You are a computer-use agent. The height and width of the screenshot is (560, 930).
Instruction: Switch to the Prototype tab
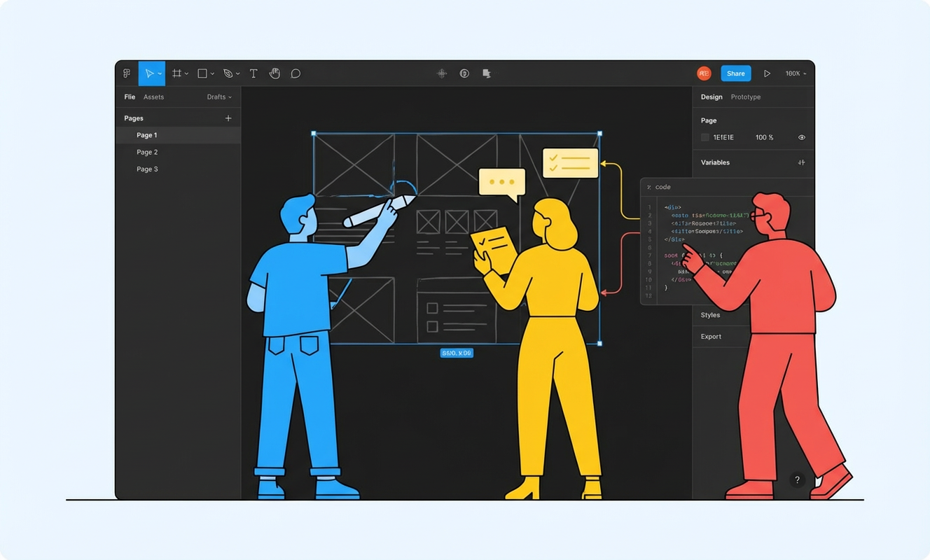(x=745, y=97)
